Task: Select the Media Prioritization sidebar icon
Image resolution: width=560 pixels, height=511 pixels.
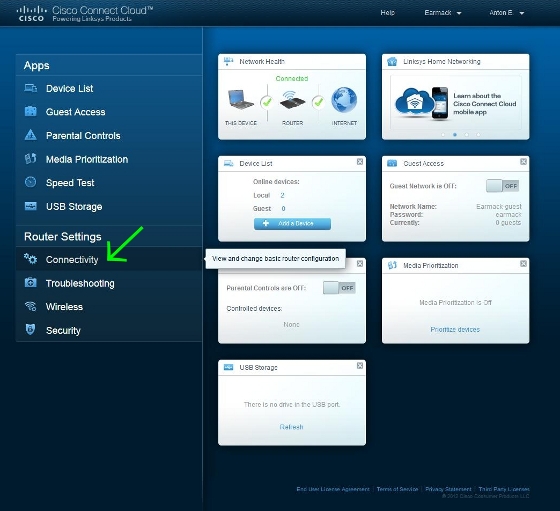Action: (x=31, y=159)
